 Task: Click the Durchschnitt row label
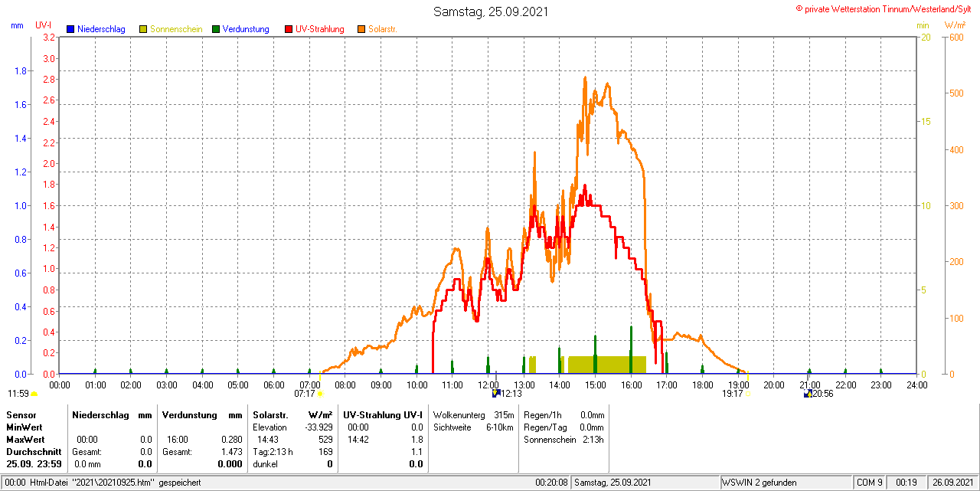[33, 452]
